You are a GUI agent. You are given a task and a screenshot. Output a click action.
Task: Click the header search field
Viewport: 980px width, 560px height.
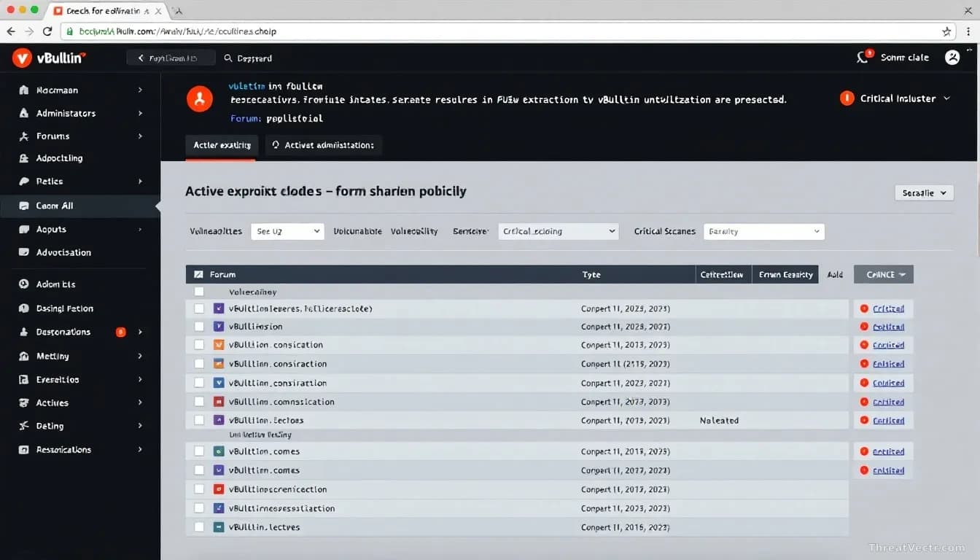pyautogui.click(x=254, y=58)
